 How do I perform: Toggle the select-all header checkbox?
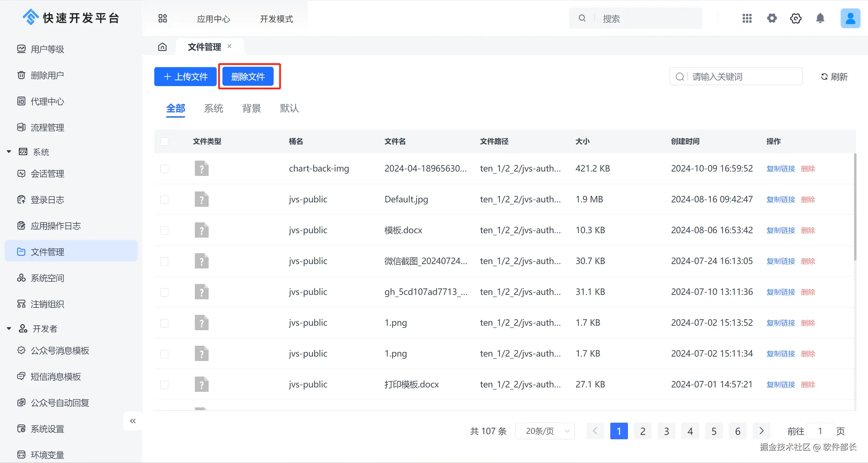tap(164, 141)
